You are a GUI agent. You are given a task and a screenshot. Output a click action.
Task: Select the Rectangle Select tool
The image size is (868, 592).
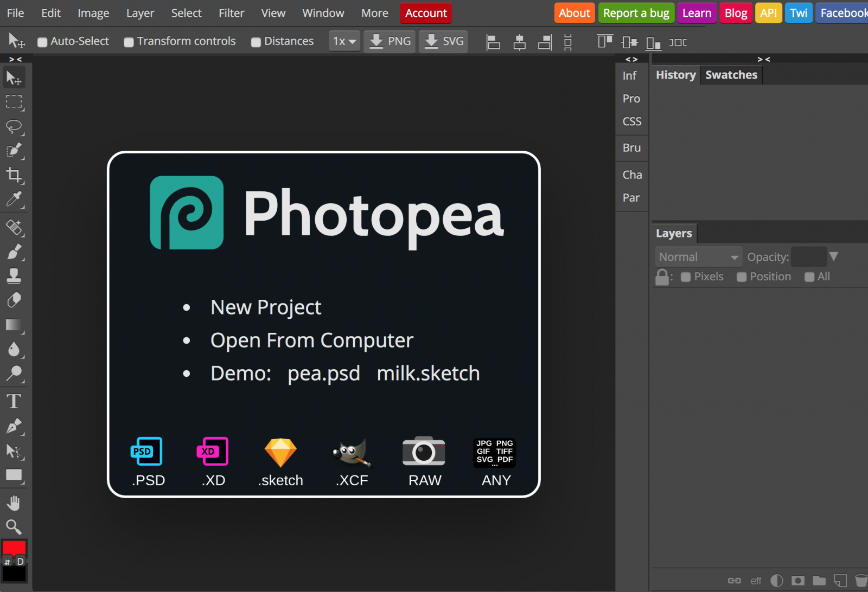[14, 102]
